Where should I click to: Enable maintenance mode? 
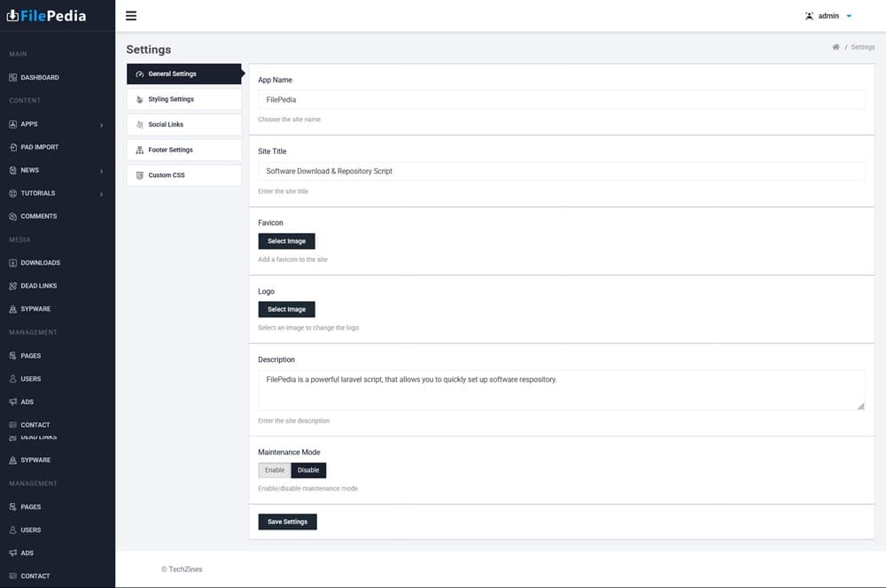tap(275, 470)
